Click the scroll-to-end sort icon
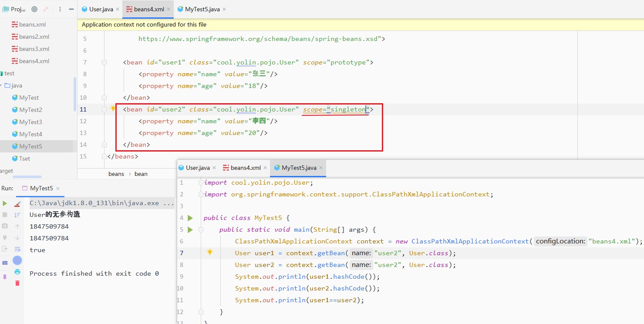Screen dimensions: 644x324 (17, 215)
